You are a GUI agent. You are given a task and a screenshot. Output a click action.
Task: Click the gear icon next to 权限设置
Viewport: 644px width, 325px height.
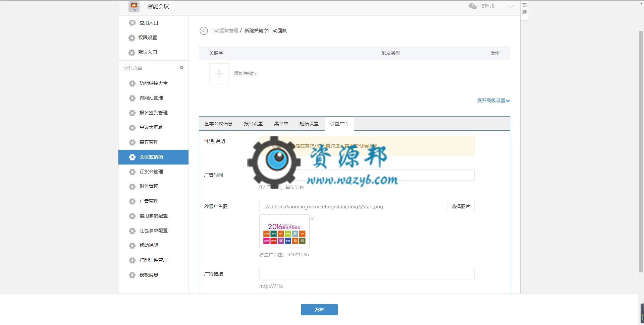pos(132,38)
